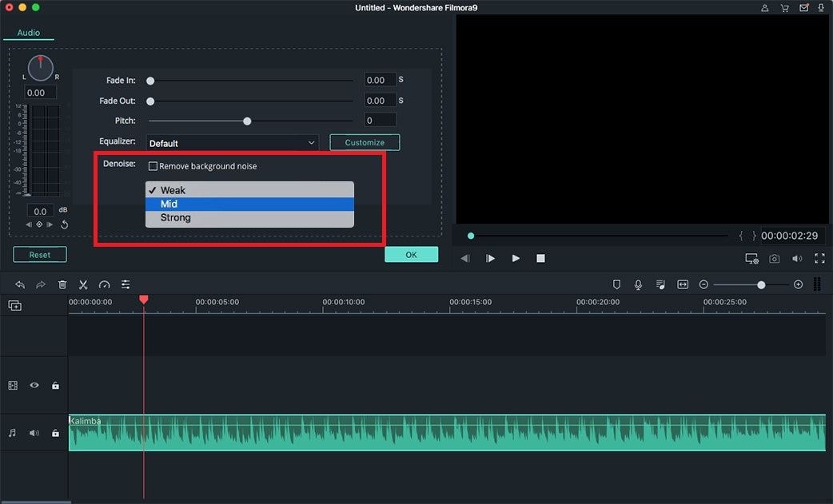Screen dimensions: 833x504
Task: Mute the audio track speaker icon
Action: point(34,433)
